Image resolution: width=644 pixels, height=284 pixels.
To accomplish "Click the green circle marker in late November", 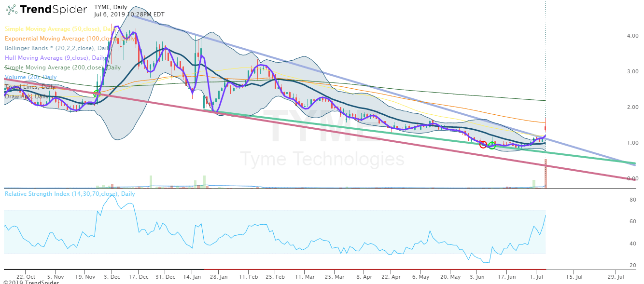I will (x=97, y=93).
